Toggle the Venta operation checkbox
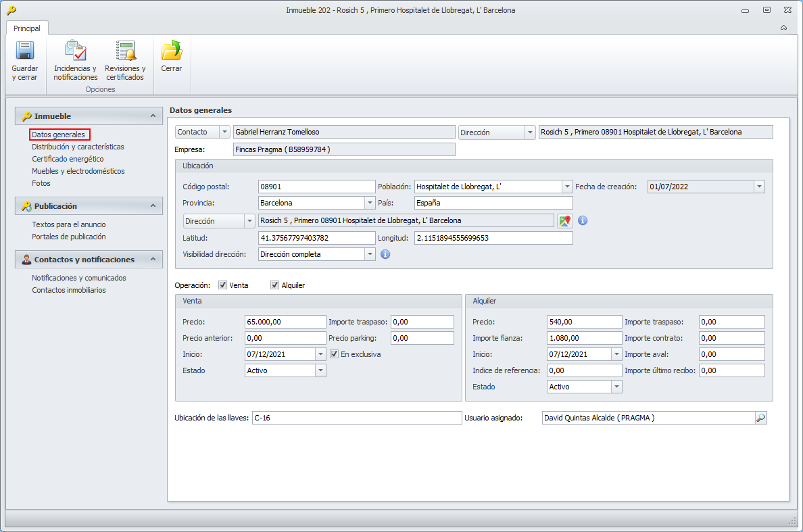The width and height of the screenshot is (803, 532). (x=222, y=285)
